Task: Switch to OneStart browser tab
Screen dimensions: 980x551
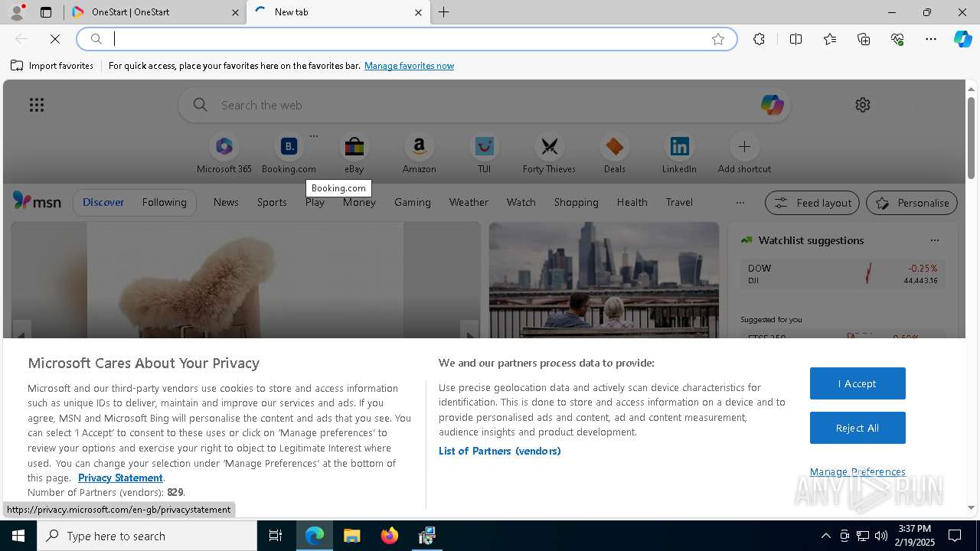Action: 155,12
